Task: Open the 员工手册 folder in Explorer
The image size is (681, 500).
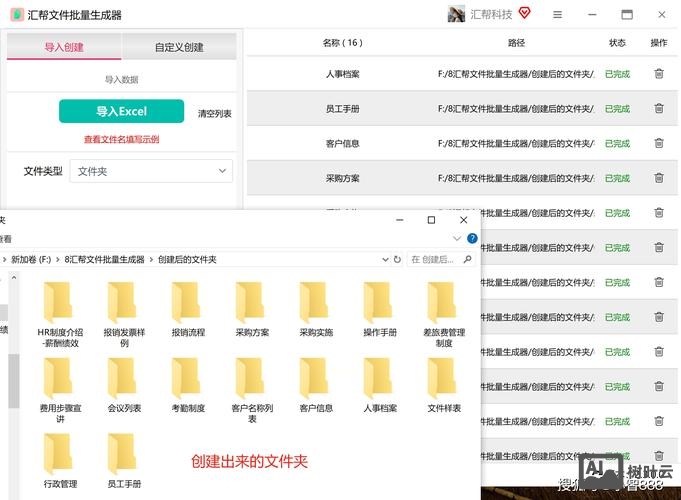Action: click(x=124, y=461)
